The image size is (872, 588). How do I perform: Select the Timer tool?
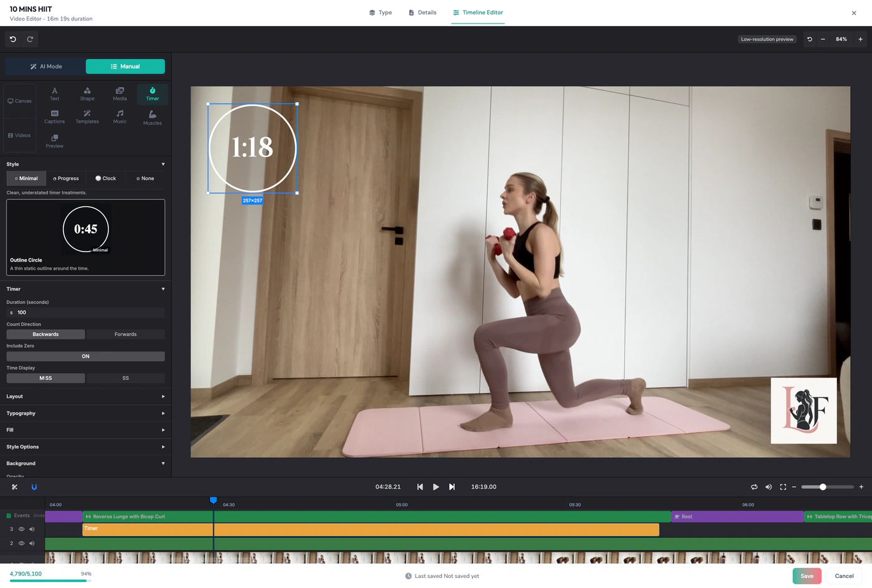pos(153,94)
